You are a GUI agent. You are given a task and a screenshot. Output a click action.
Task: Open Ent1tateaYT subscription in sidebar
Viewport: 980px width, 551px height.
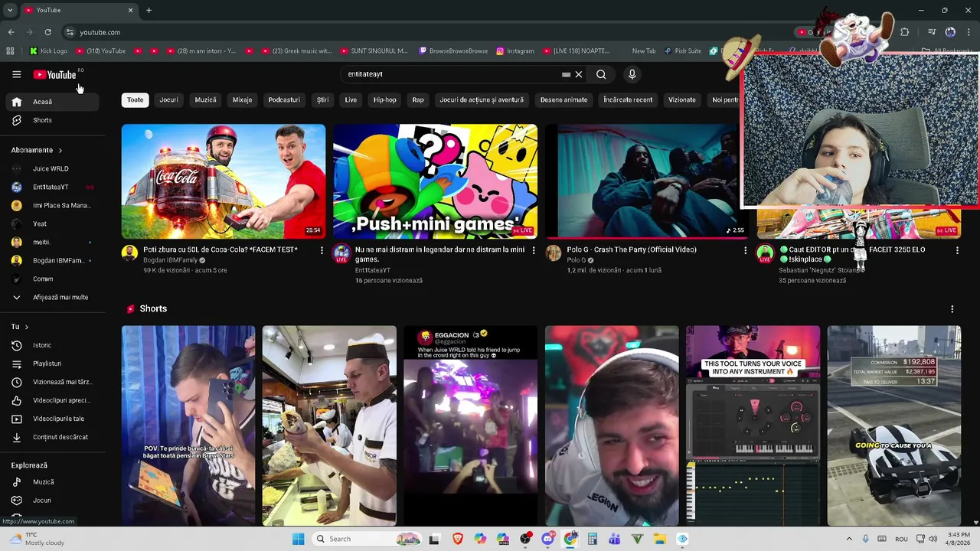[x=51, y=187]
